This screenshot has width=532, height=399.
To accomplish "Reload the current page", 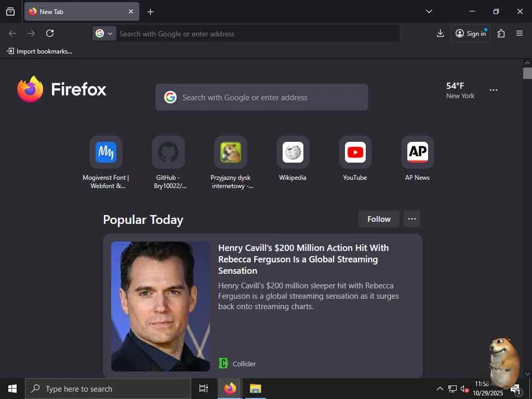I will point(50,33).
